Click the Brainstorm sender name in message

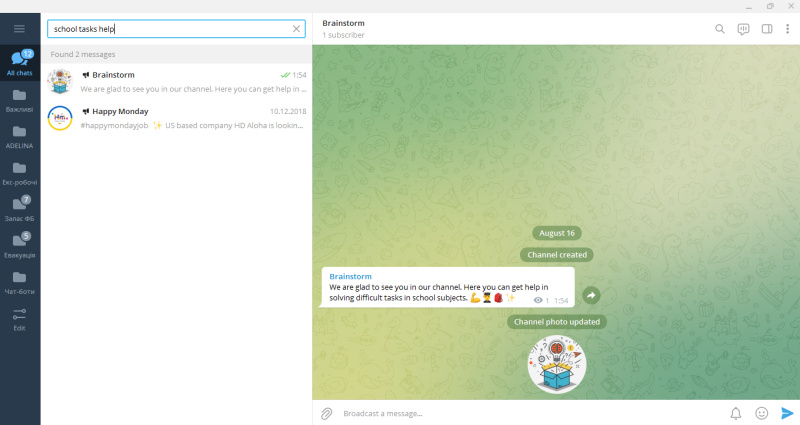click(351, 276)
